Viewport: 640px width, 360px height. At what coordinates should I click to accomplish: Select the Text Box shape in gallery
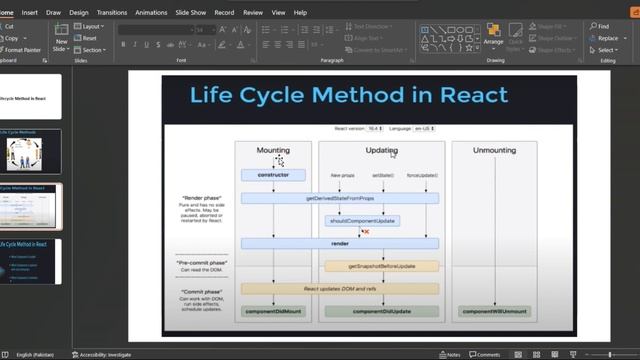424,30
